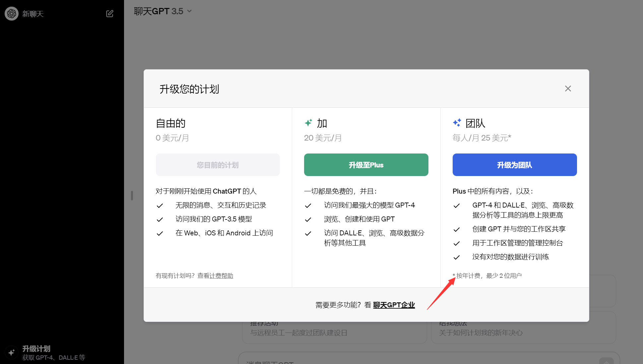Click the disabled 您目前的计划 button
The image size is (643, 364).
[218, 165]
